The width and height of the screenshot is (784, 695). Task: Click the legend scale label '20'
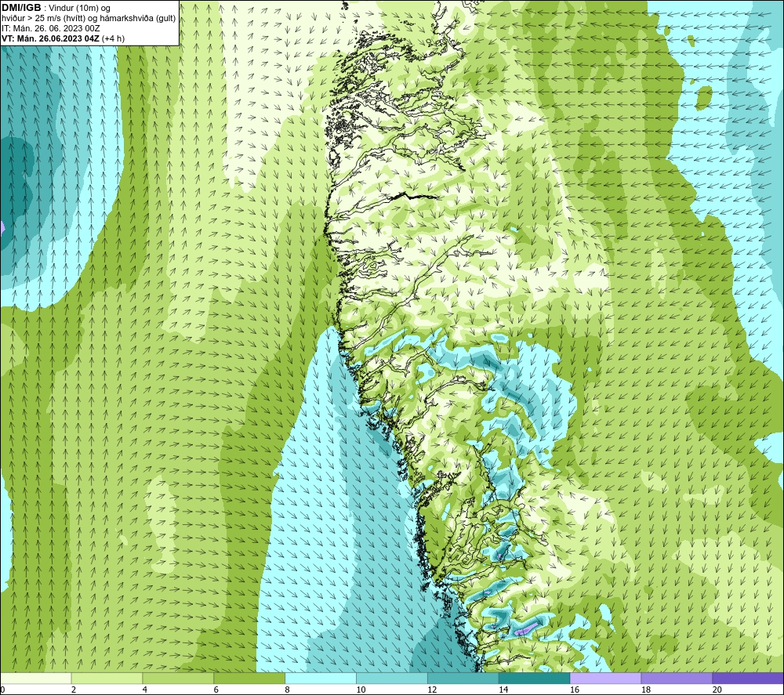click(x=717, y=690)
